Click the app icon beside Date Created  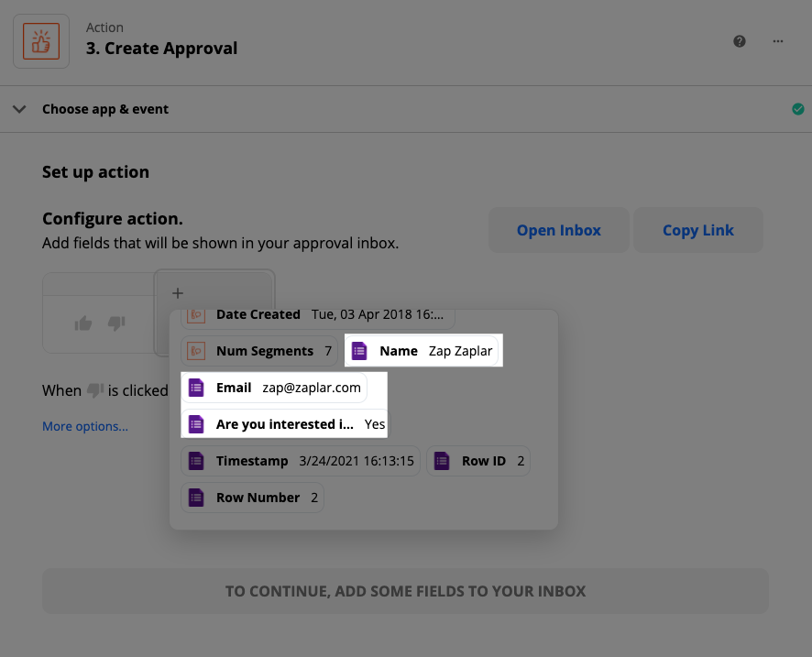click(196, 315)
